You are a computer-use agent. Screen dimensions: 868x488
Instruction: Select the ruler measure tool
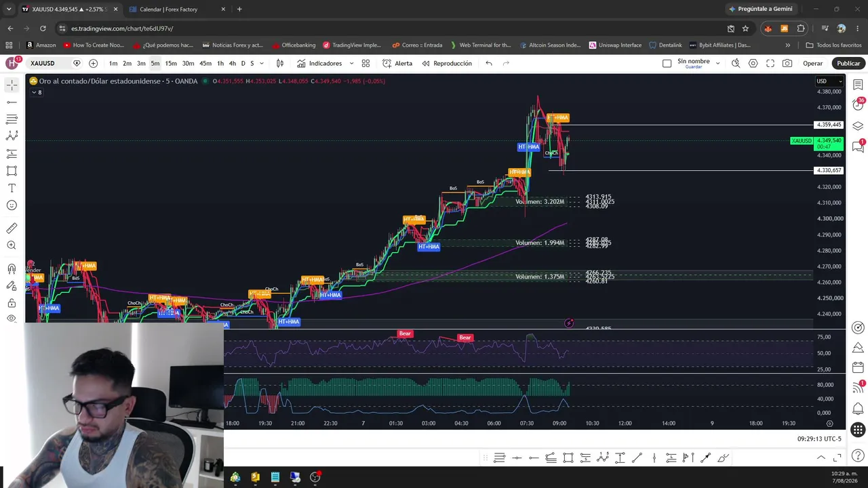[x=12, y=228]
